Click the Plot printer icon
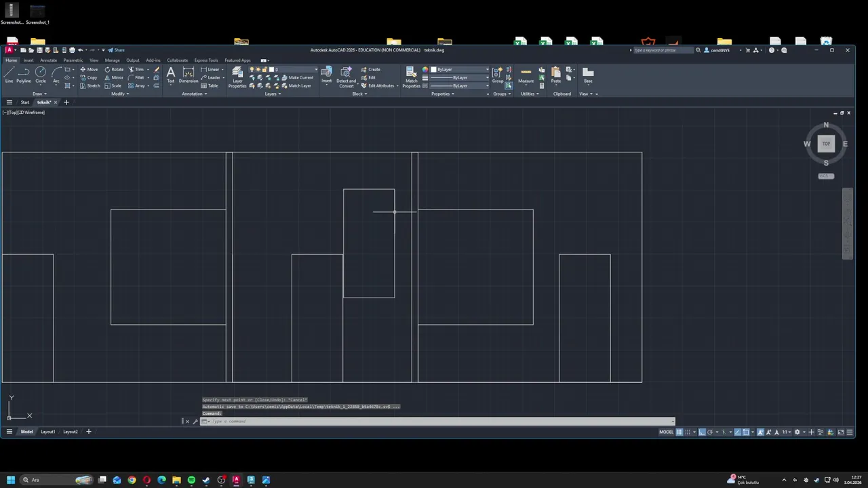The width and height of the screenshot is (868, 488). point(72,50)
